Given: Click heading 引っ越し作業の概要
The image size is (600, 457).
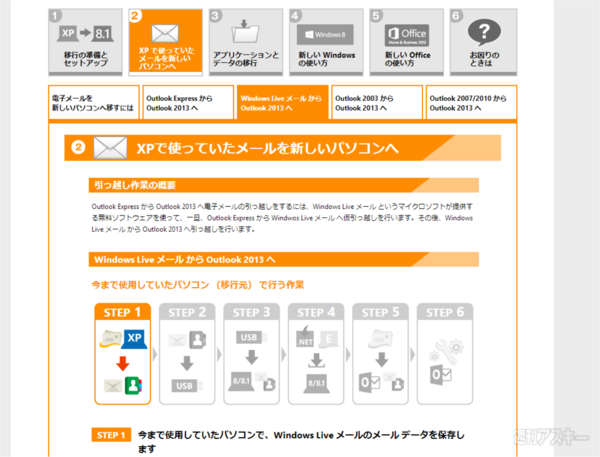Looking at the screenshot, I should (x=135, y=185).
